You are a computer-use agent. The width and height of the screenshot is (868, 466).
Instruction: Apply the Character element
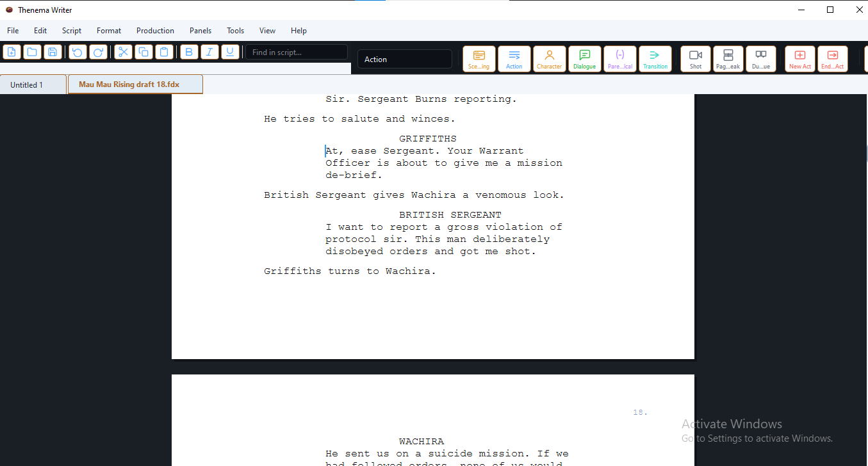[x=550, y=59]
